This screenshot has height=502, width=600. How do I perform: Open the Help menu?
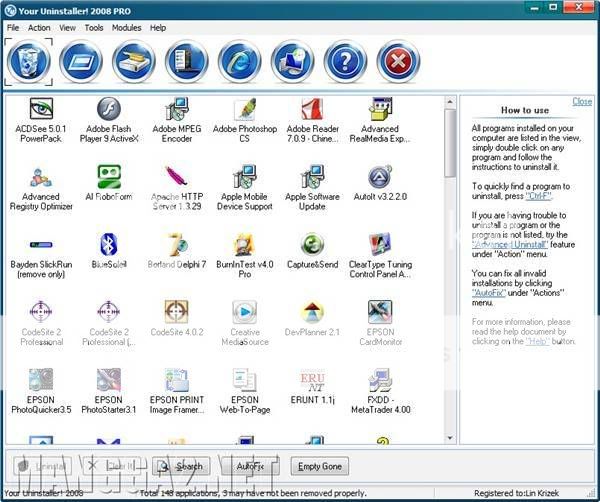click(x=158, y=28)
